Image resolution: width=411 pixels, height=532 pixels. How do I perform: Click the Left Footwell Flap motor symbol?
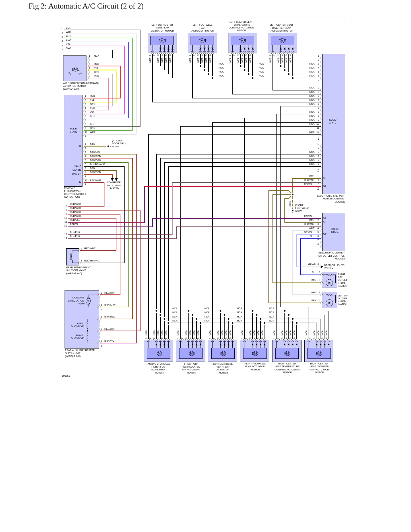click(x=202, y=41)
